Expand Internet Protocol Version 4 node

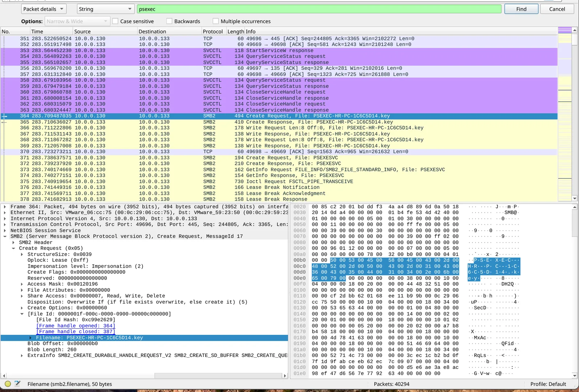[5, 219]
